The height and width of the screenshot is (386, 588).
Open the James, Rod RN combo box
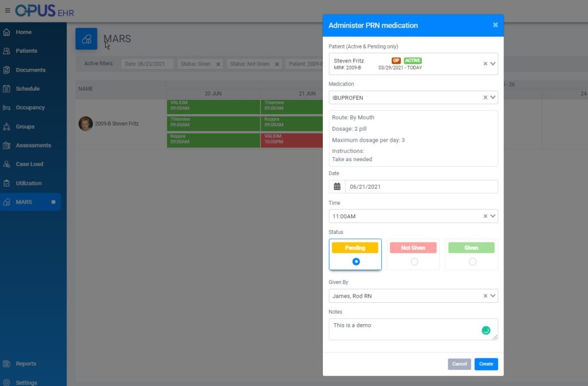pos(413,296)
